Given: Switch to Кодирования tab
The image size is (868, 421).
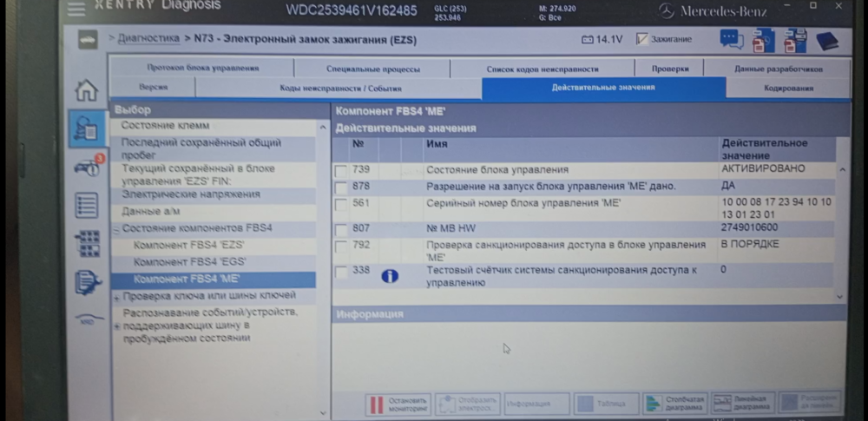Looking at the screenshot, I should click(x=788, y=88).
